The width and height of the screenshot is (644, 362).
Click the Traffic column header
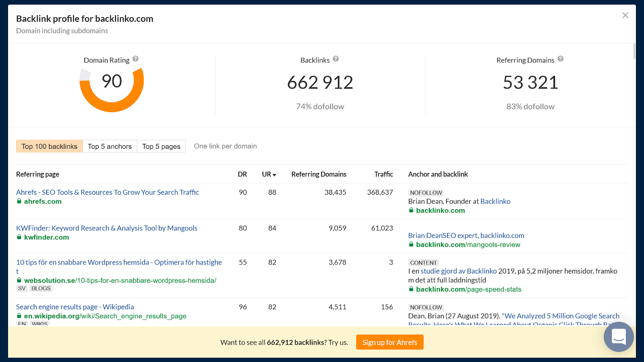click(384, 174)
